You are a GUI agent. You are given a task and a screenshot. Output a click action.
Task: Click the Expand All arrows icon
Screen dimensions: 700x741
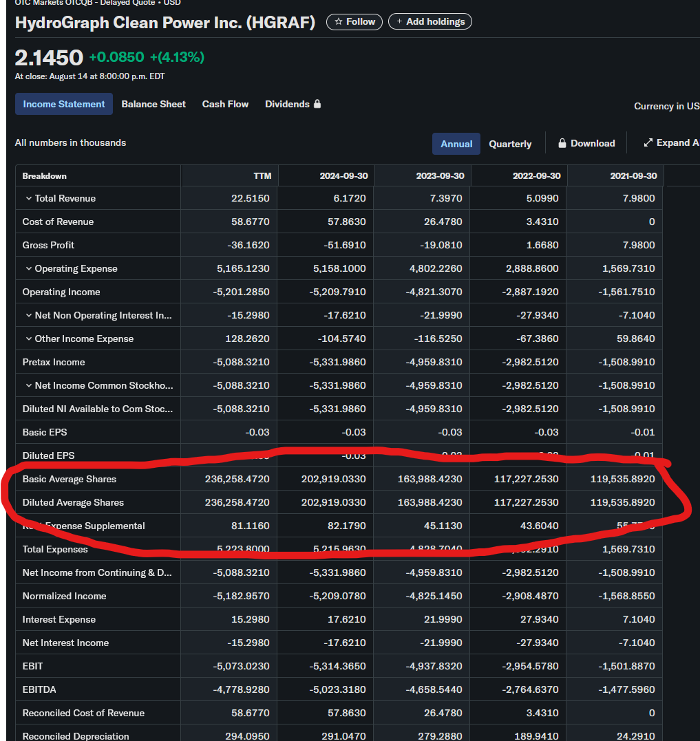tap(648, 143)
